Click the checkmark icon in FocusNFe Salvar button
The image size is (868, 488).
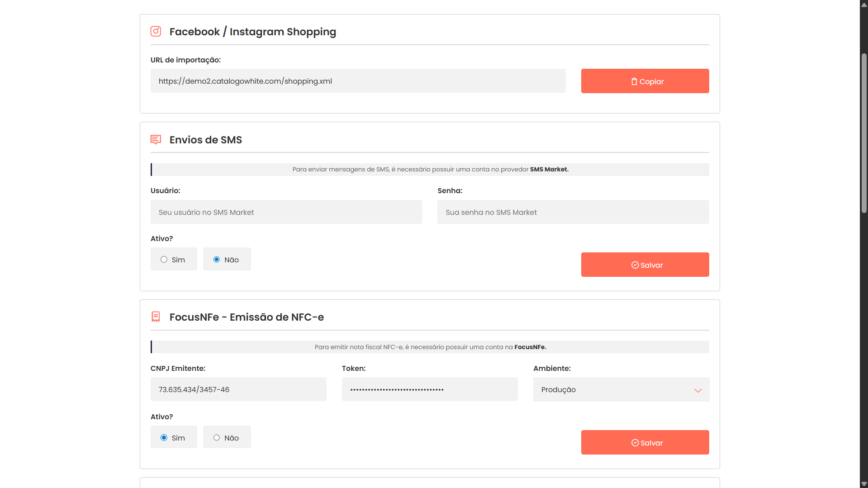635,443
